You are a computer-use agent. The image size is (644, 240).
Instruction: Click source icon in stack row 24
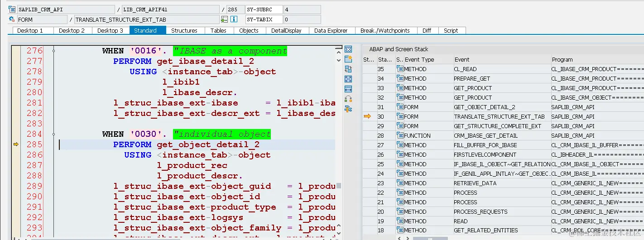tap(399, 174)
